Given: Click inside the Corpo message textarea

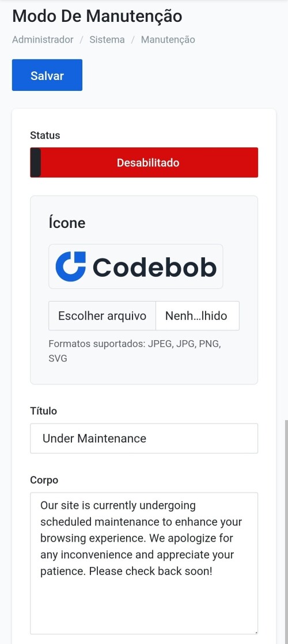Looking at the screenshot, I should point(144,563).
